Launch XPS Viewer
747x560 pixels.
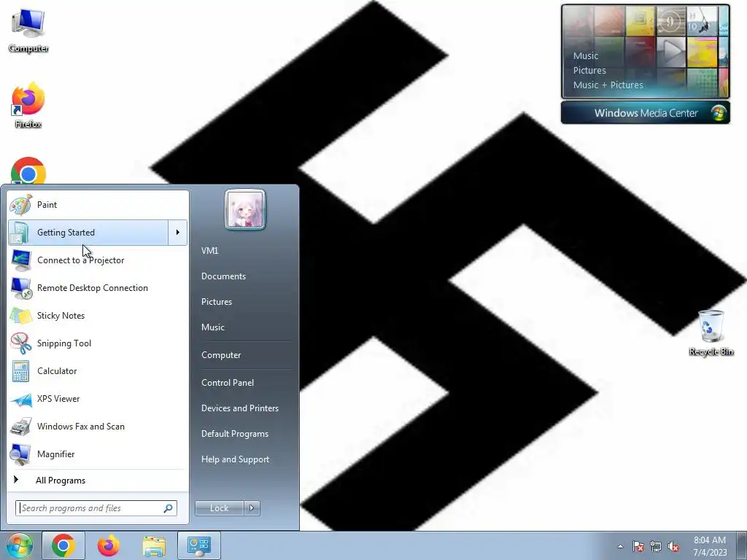(98, 399)
